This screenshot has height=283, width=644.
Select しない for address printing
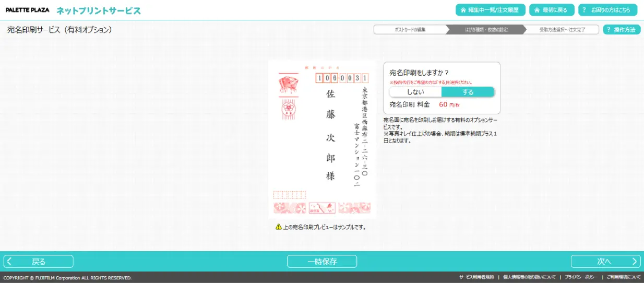[x=415, y=92]
